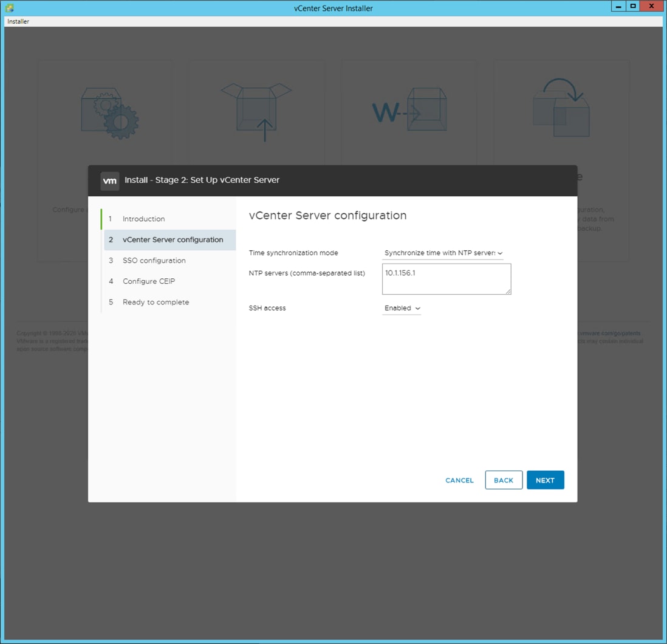Click the 'SSH access' label
This screenshot has height=644, width=667.
(267, 308)
